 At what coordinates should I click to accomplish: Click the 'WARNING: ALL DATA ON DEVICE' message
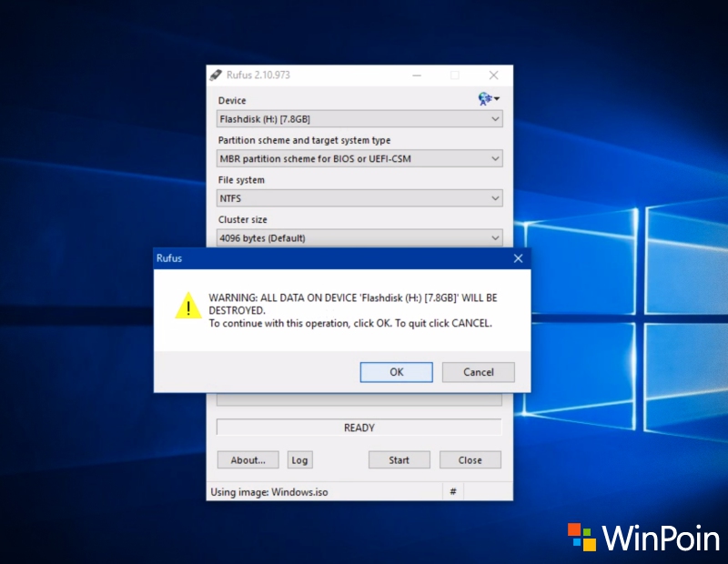pyautogui.click(x=353, y=304)
